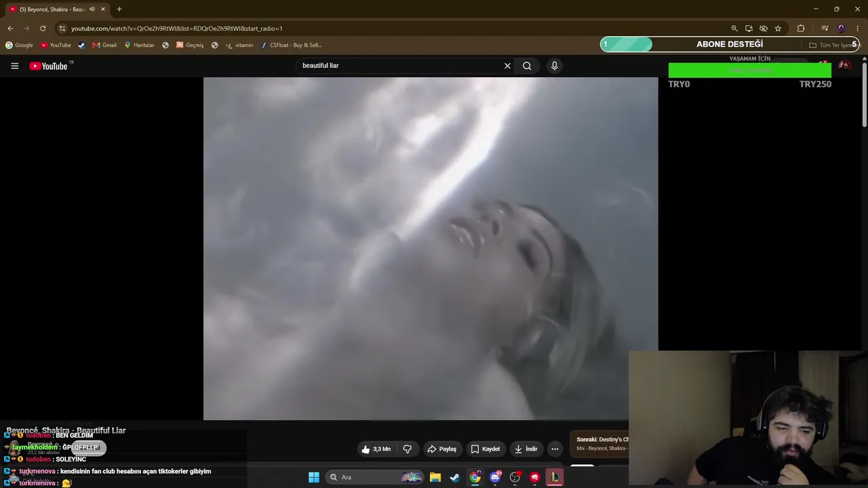Save the video with Kaydet
Screen dimensions: 868x488
pyautogui.click(x=486, y=449)
